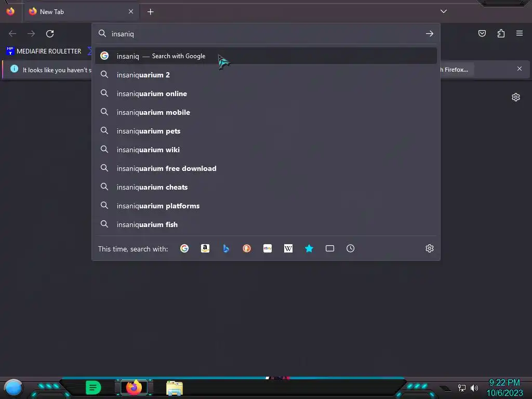Open the Firefox application menu
Screen dimensions: 532x399
coord(520,33)
